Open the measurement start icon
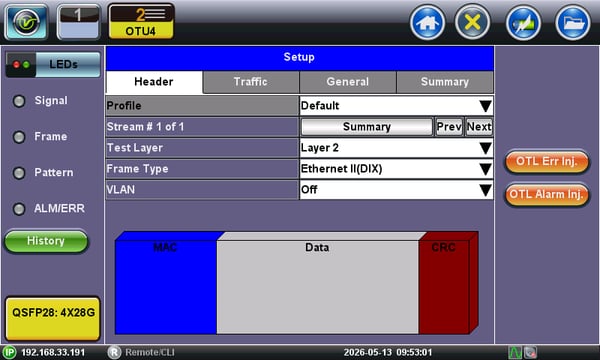 click(523, 23)
